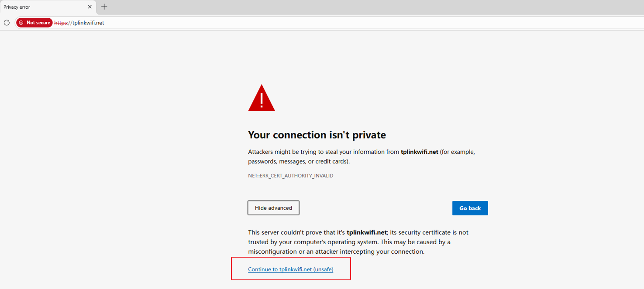This screenshot has height=289, width=644.
Task: Click the Not secure shield badge
Action: 34,23
